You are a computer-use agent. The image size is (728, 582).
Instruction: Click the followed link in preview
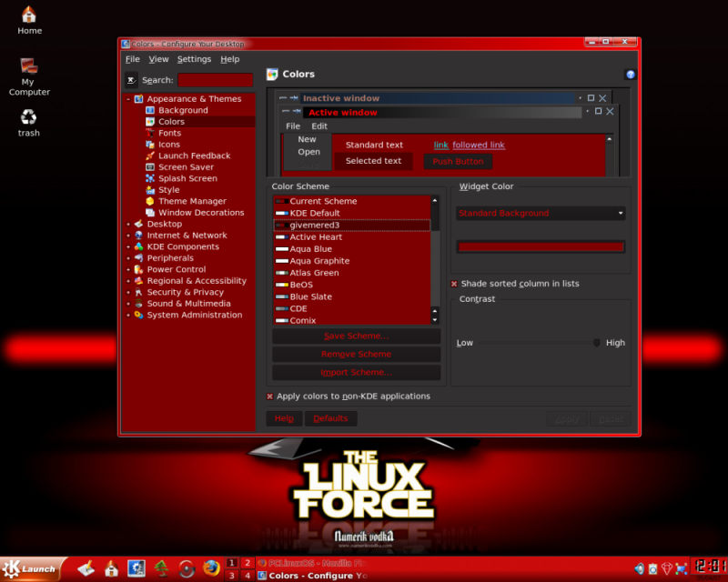coord(479,145)
